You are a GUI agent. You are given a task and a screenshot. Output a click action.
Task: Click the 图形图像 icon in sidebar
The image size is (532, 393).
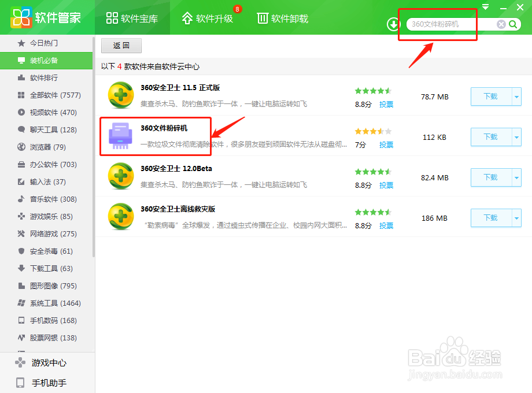(x=21, y=286)
